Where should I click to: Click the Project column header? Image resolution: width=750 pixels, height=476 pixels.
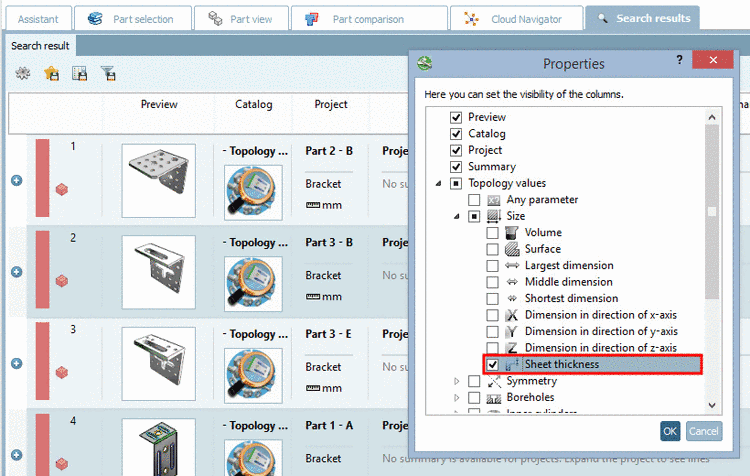coord(331,104)
